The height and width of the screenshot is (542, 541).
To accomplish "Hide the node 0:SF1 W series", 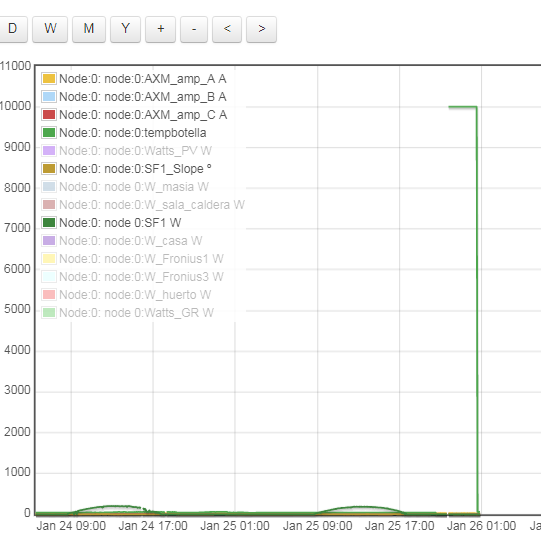I will coord(120,223).
